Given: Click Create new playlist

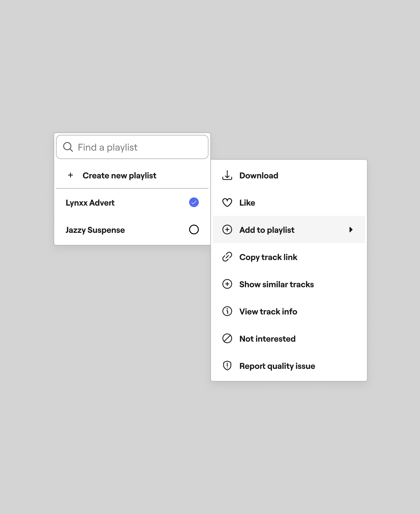Looking at the screenshot, I should [119, 176].
